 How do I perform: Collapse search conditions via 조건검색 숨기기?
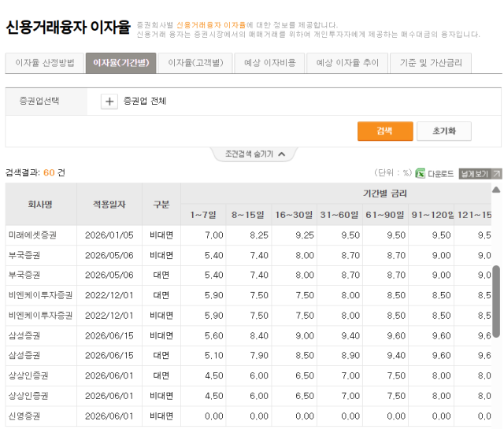[x=254, y=154]
